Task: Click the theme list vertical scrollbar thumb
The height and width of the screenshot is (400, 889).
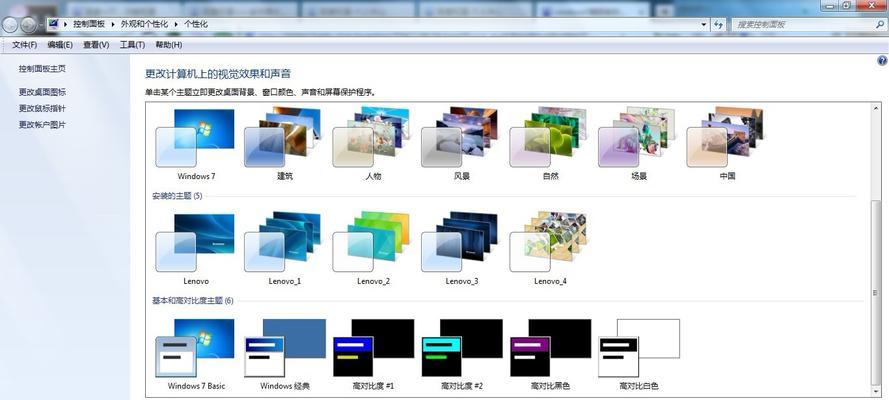Action: pyautogui.click(x=876, y=293)
